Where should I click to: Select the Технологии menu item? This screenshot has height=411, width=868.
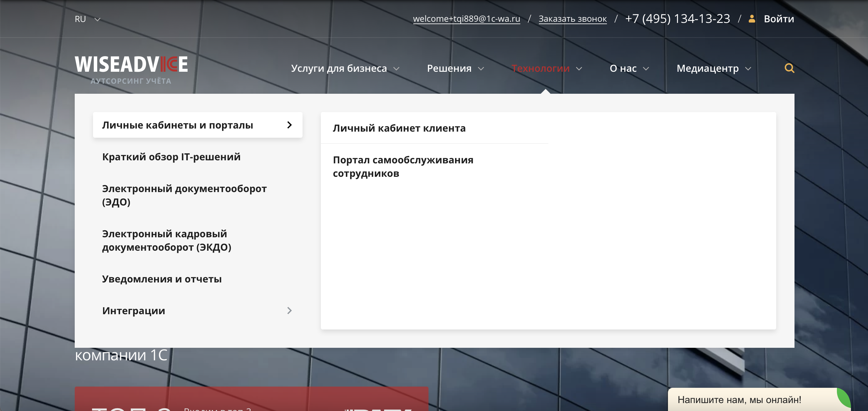[x=540, y=68]
